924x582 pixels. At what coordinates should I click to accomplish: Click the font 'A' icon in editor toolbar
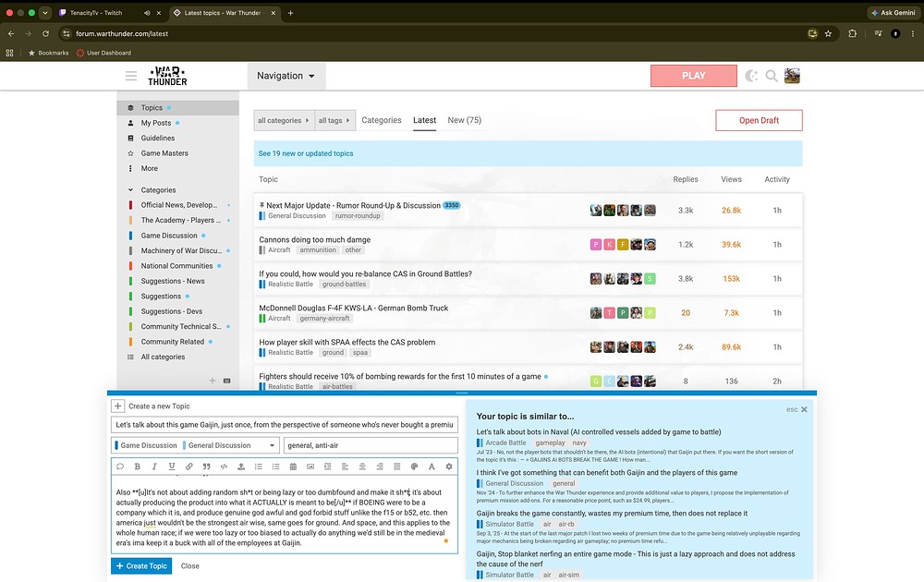tap(432, 466)
